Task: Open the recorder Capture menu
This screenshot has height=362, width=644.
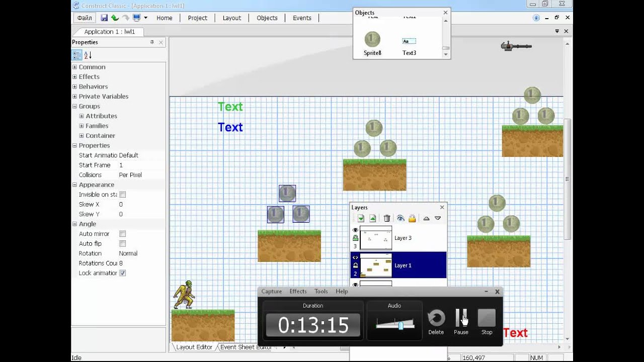Action: tap(272, 292)
